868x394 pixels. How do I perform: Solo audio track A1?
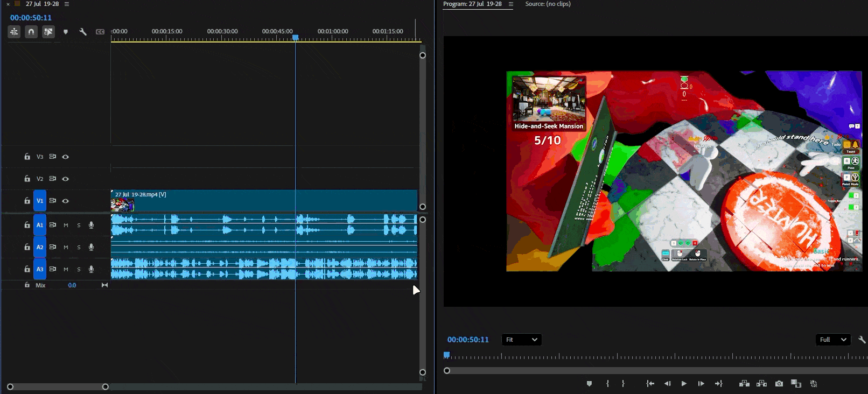[x=79, y=225]
